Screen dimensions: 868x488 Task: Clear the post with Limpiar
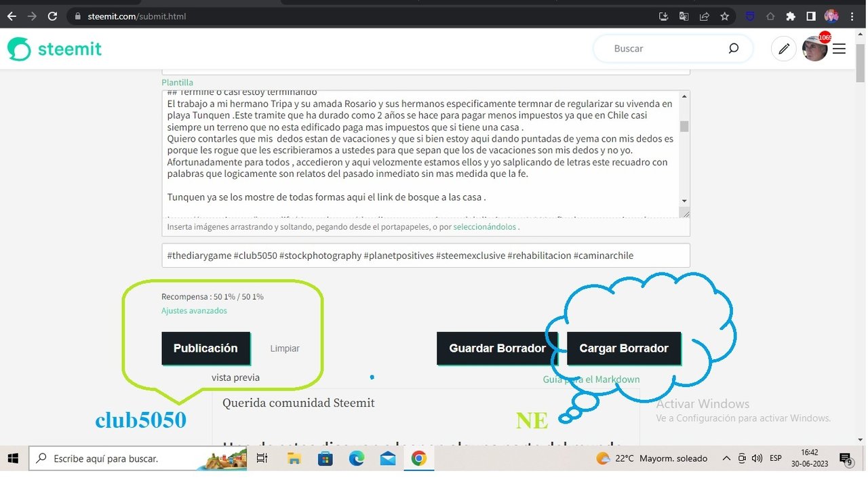285,348
